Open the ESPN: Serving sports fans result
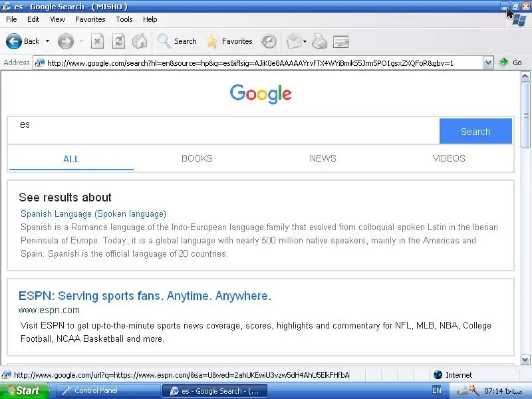 [x=145, y=296]
